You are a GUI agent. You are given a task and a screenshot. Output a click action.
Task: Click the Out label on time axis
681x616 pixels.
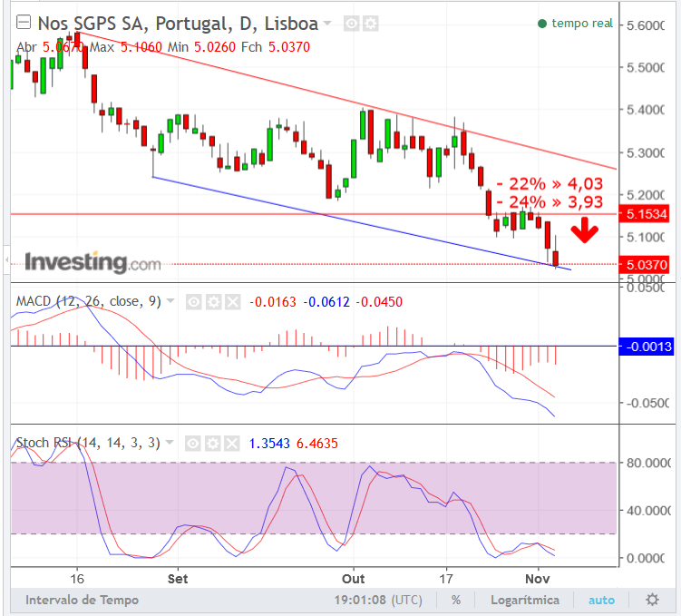point(354,579)
